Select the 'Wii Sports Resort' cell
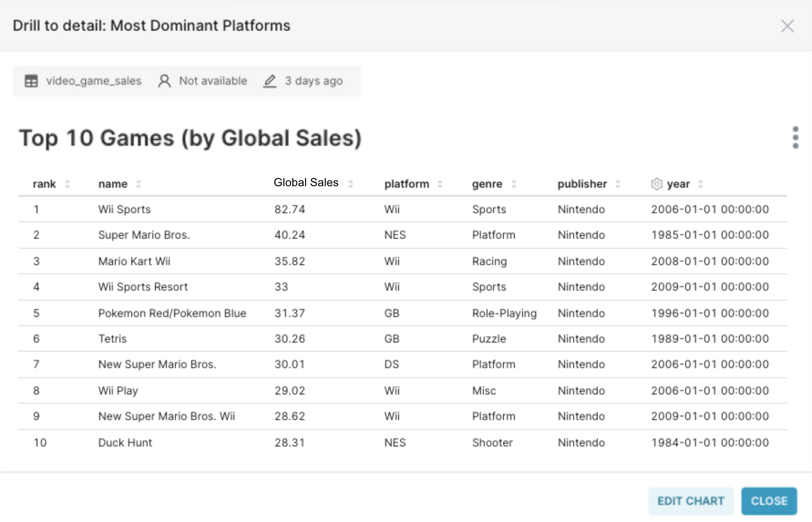This screenshot has width=812, height=522. click(143, 287)
